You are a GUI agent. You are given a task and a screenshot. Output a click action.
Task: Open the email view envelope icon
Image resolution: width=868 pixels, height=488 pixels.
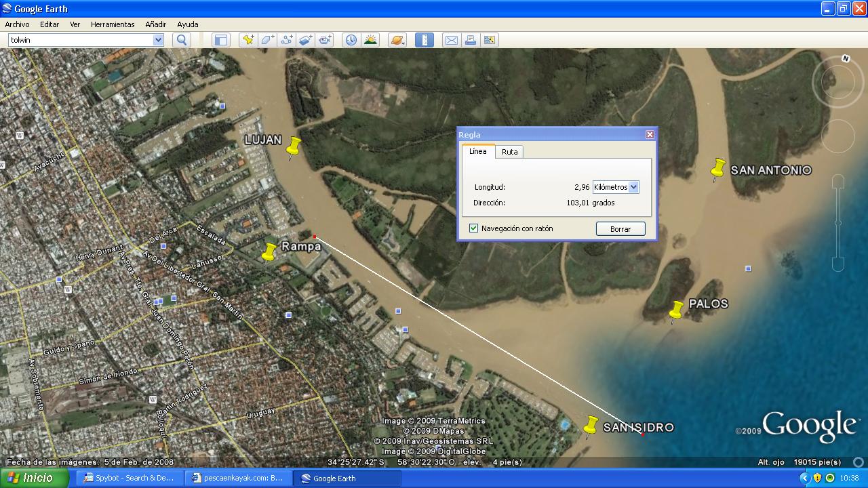[x=451, y=40]
